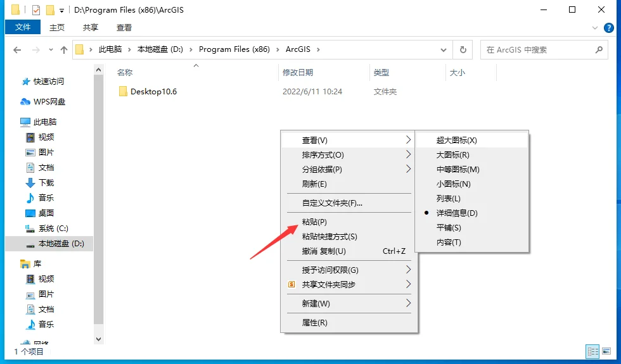Switch to the 共享 ribbon tab

pos(91,27)
